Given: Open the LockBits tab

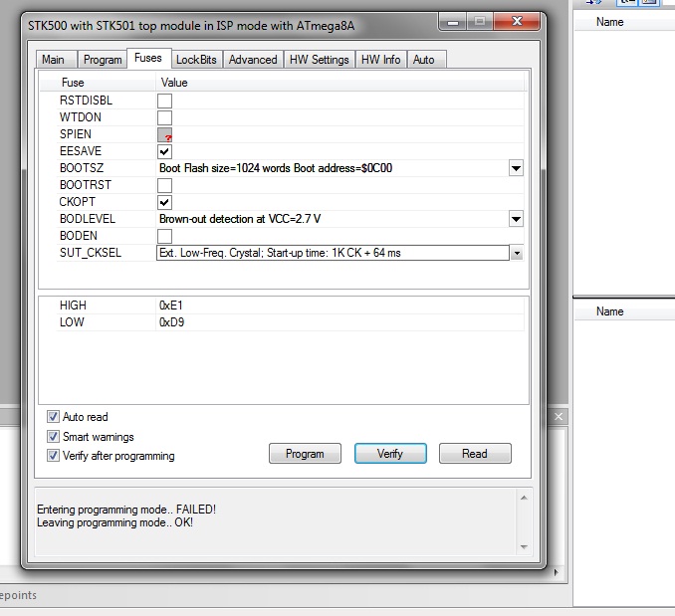Looking at the screenshot, I should click(x=197, y=60).
